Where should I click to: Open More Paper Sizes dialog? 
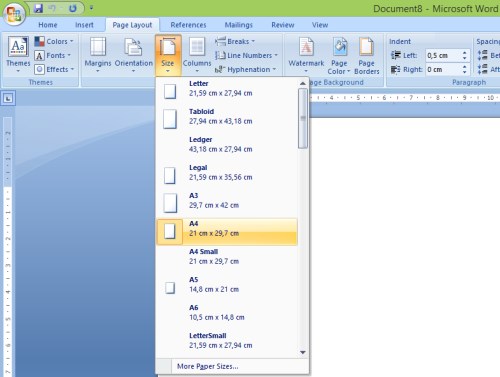232,366
